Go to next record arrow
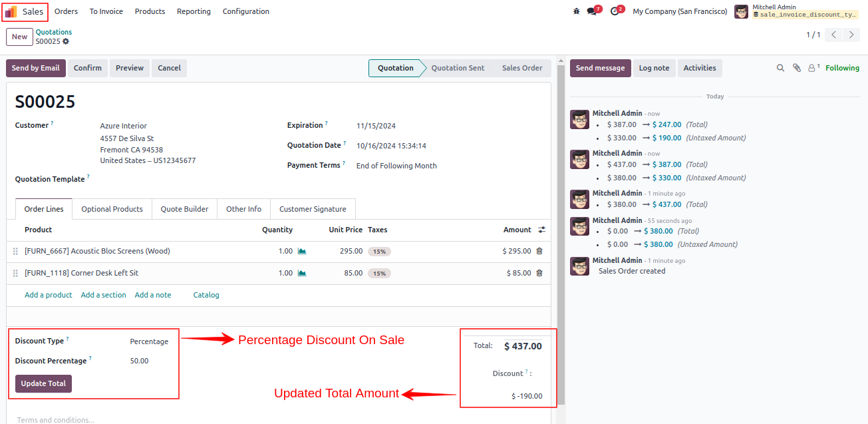 pos(851,35)
